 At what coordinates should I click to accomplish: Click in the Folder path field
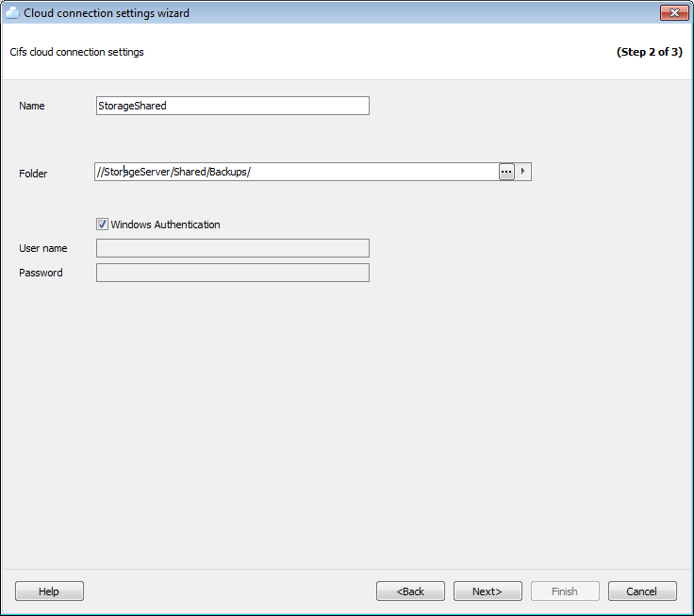[296, 172]
